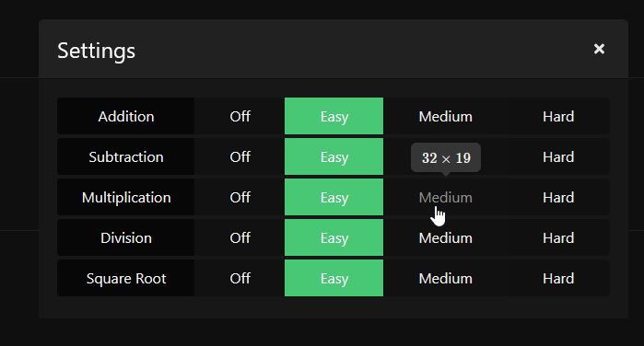The image size is (644, 346).
Task: Set Division difficulty to Hard
Action: [558, 237]
